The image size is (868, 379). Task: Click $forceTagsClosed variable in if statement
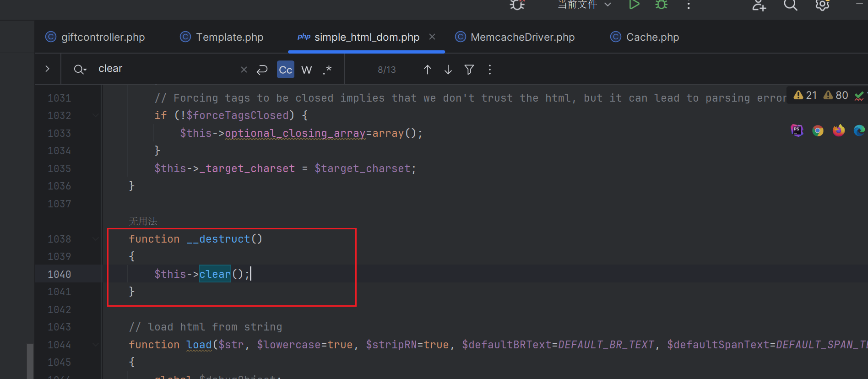coord(238,115)
